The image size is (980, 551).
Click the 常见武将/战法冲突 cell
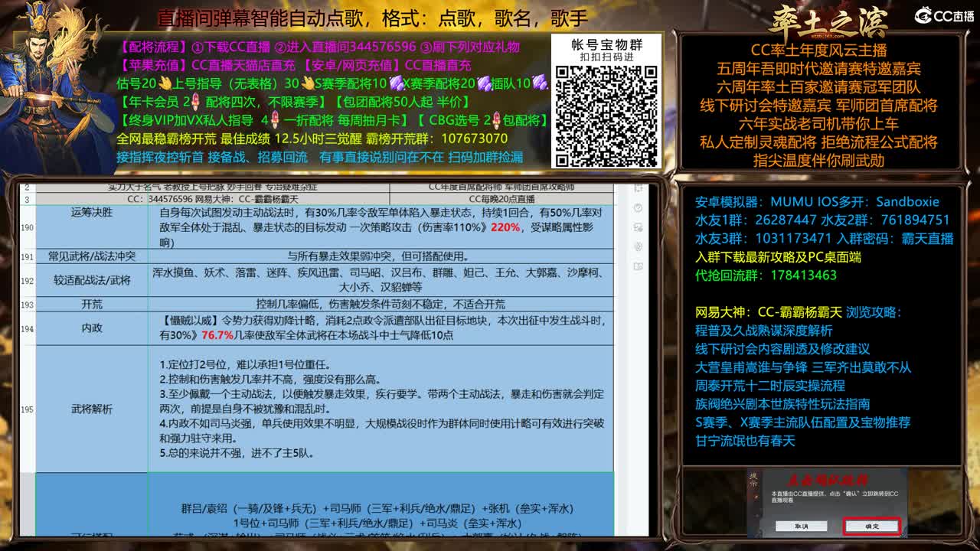point(92,257)
